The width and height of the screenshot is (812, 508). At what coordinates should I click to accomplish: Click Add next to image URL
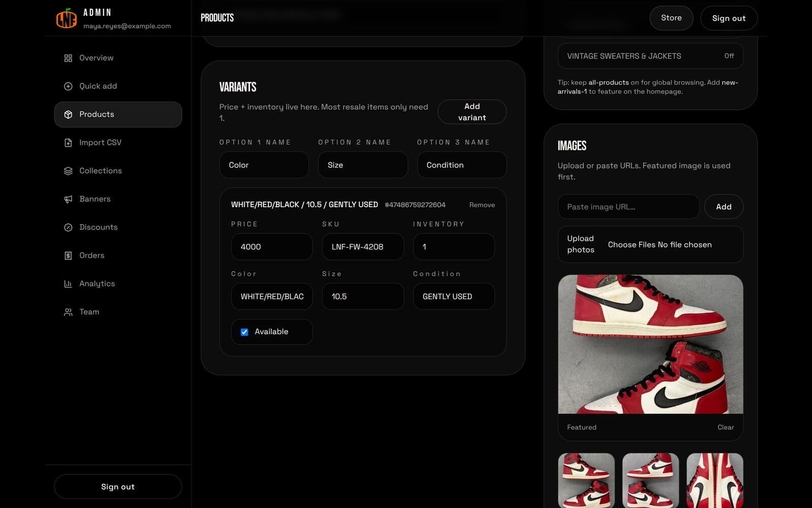pos(724,207)
